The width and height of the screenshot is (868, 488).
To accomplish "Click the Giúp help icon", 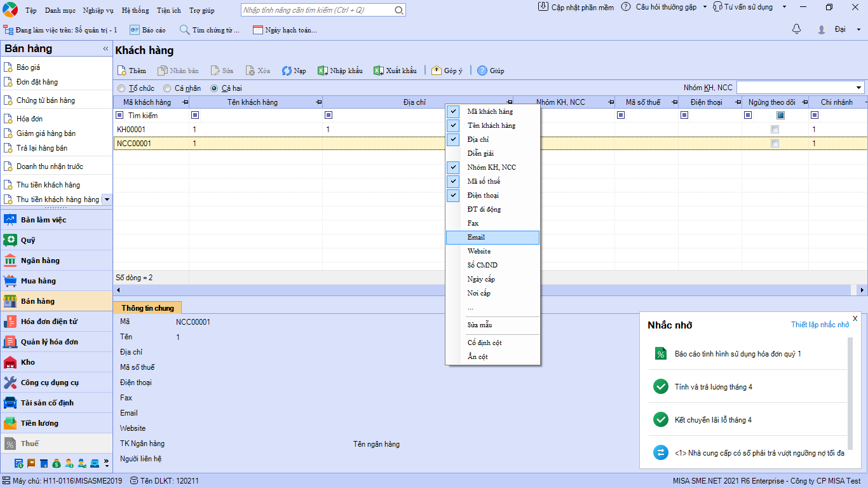I will click(482, 71).
